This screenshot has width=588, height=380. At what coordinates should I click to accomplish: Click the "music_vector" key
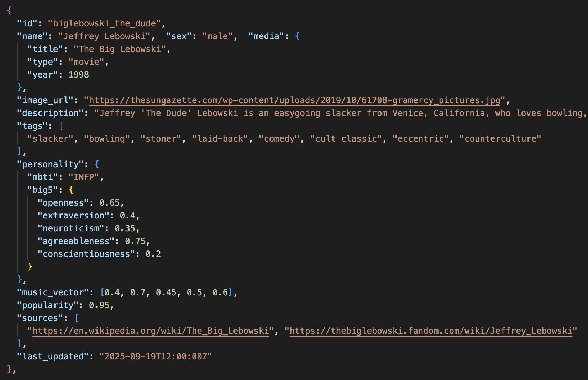[53, 292]
